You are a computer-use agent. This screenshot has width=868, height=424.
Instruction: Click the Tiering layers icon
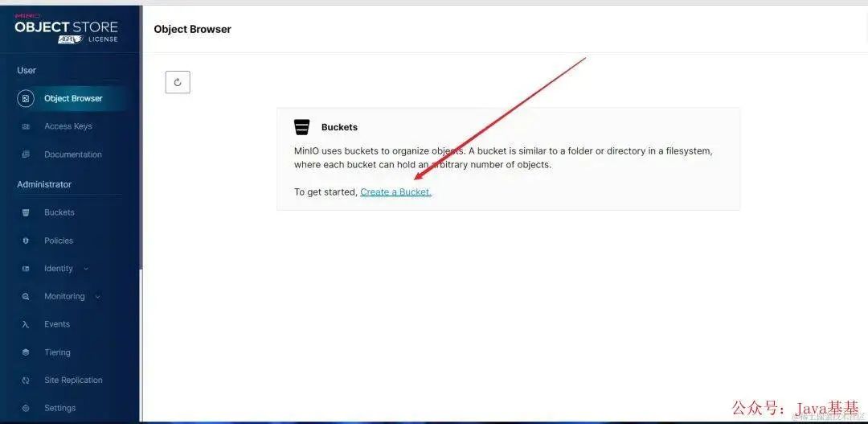[x=26, y=352]
